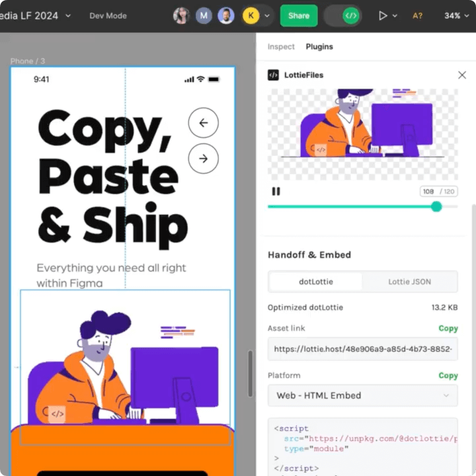
Task: Click the animation frame progress slider
Action: click(362, 207)
